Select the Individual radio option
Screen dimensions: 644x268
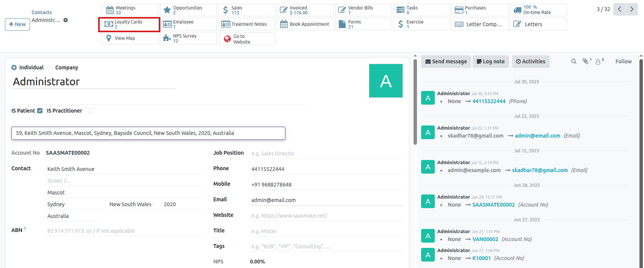pos(14,67)
